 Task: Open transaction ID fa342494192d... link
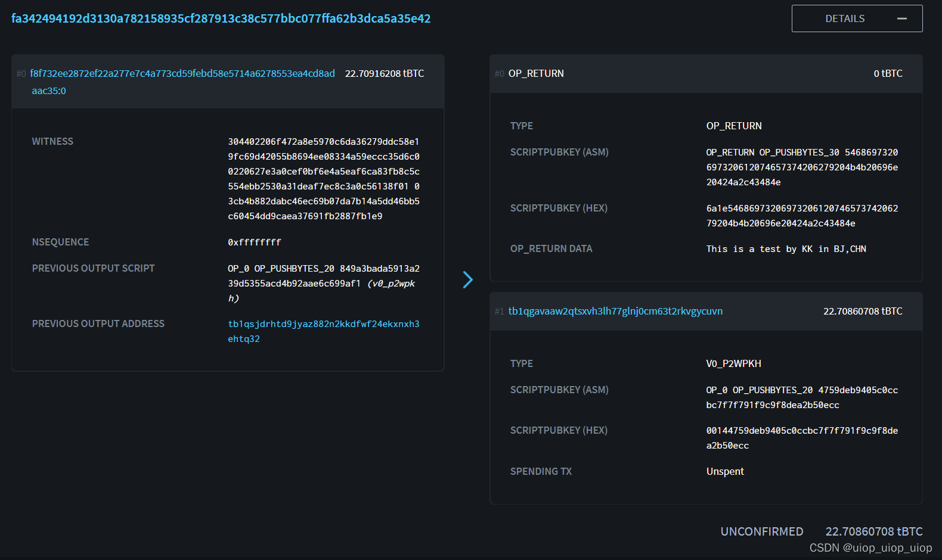point(221,18)
